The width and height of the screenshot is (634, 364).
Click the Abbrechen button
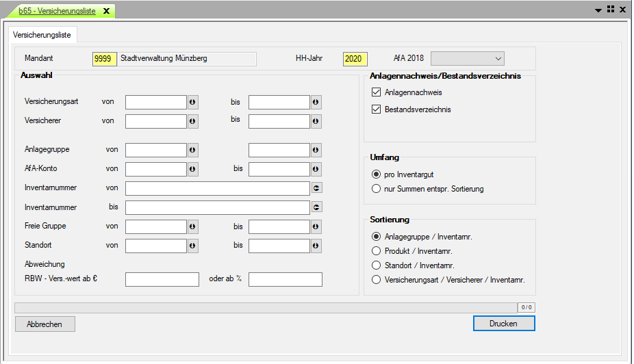[45, 324]
